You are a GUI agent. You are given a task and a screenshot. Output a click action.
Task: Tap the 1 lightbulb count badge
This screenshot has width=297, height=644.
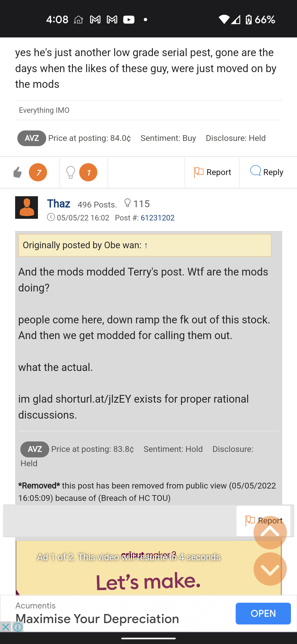[88, 173]
